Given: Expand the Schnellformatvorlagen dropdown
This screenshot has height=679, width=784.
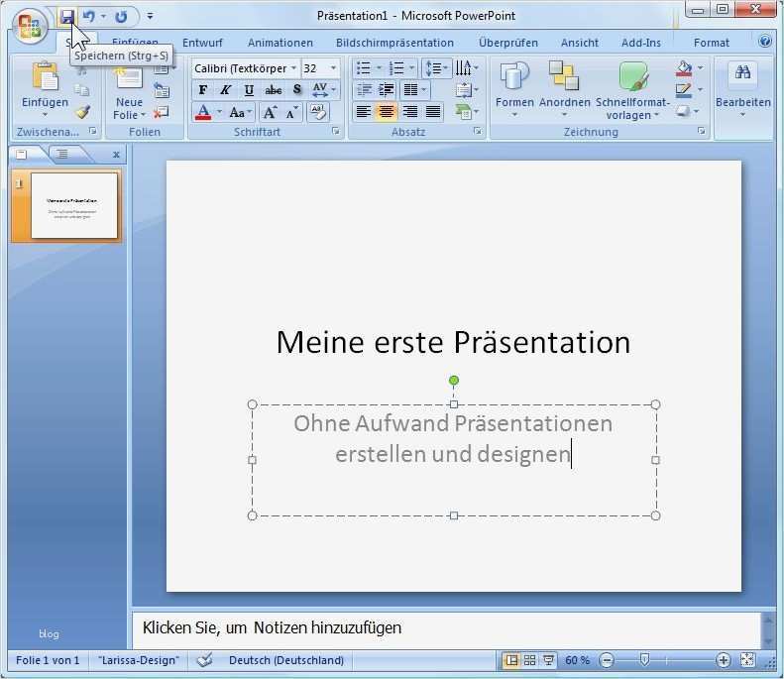Looking at the screenshot, I should 632,89.
